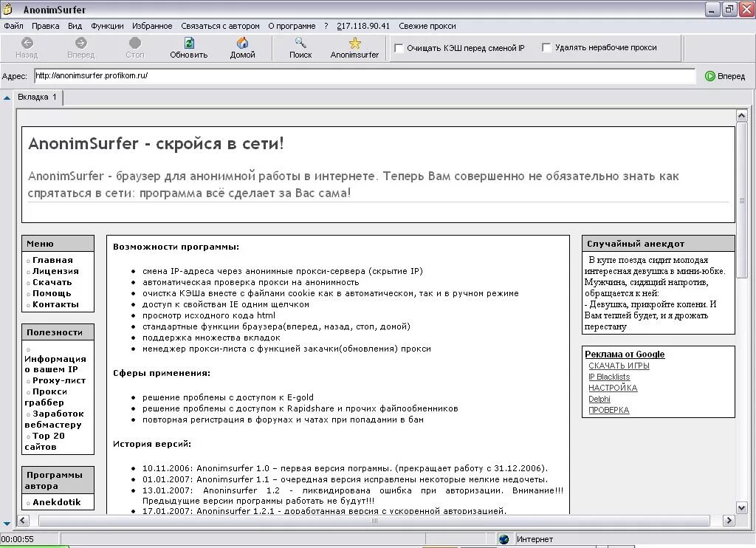
Task: Click the AnonimSurfer title bar app icon
Action: (7, 9)
